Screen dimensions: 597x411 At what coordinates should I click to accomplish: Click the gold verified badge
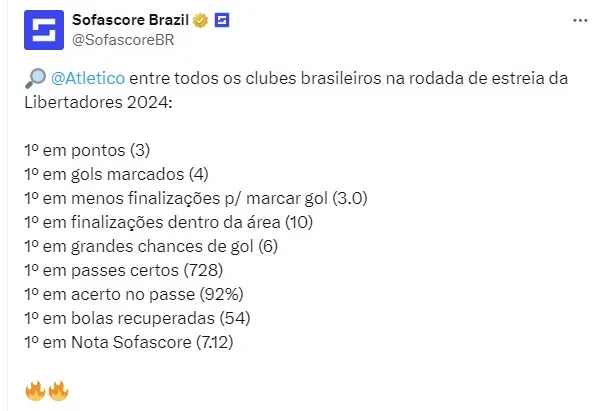[201, 20]
